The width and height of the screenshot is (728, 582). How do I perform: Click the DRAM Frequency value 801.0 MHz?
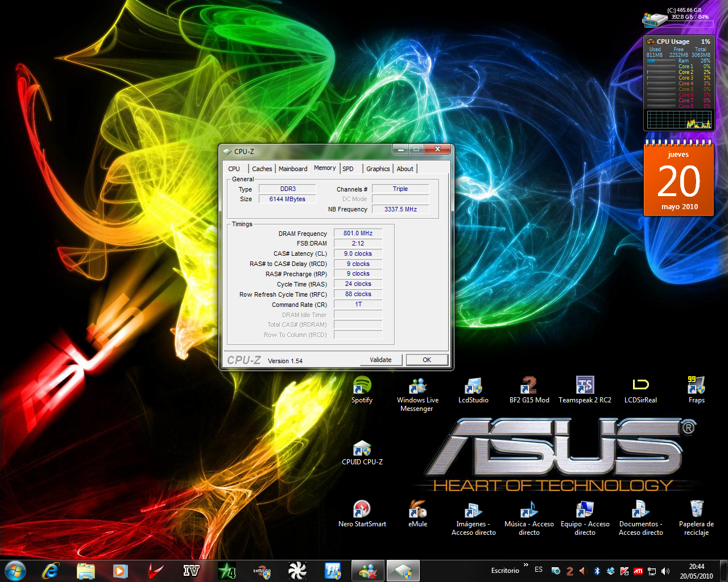(x=358, y=233)
